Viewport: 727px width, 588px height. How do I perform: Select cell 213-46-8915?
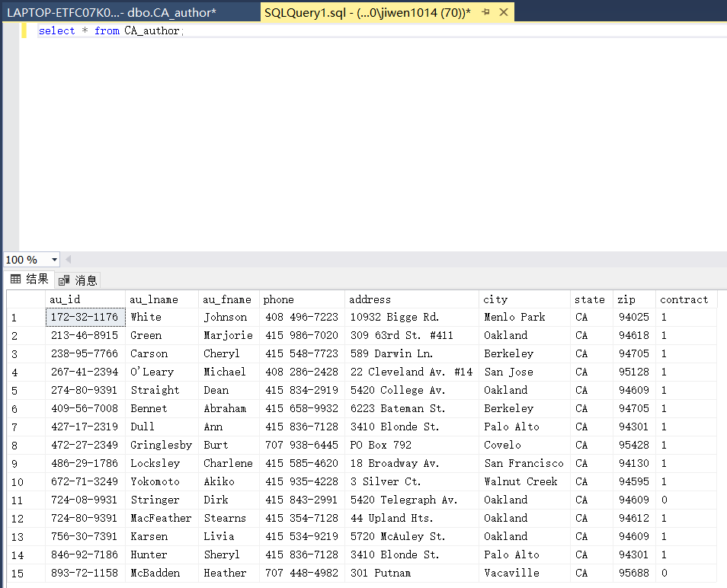coord(85,335)
